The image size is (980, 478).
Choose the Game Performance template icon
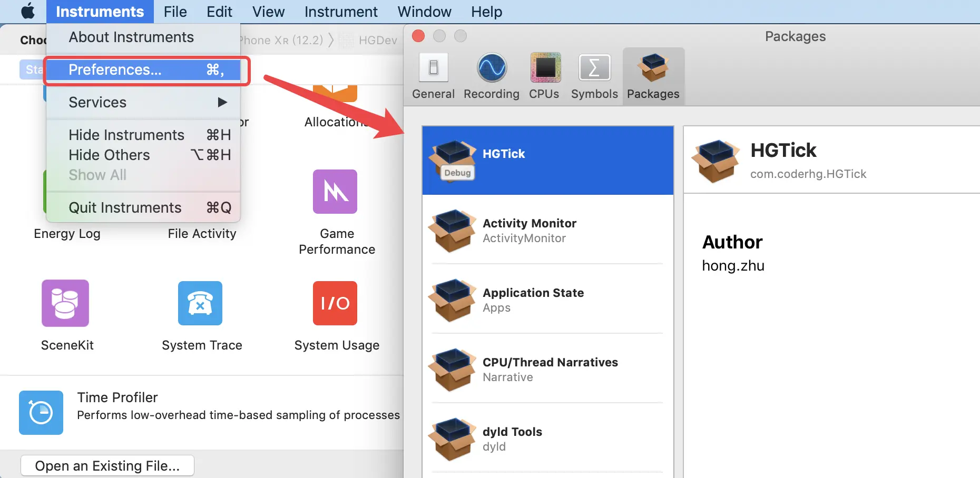pos(335,192)
